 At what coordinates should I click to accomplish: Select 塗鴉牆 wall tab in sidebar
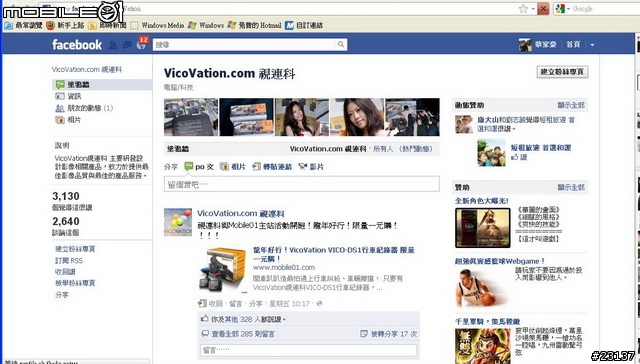102,84
